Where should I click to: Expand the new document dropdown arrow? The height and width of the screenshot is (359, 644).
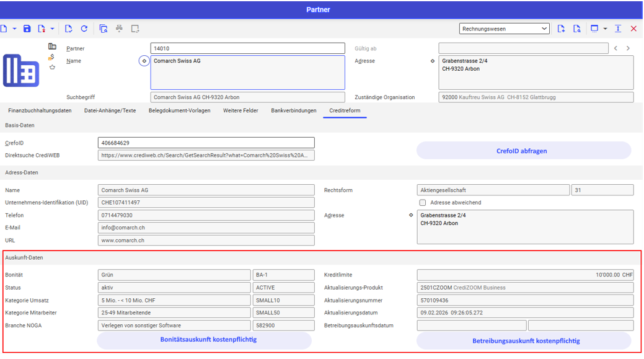pos(14,29)
